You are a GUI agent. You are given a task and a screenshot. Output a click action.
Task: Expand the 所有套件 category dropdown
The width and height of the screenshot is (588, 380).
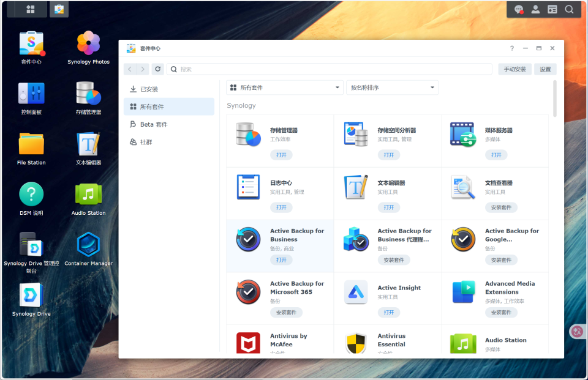[x=284, y=88]
